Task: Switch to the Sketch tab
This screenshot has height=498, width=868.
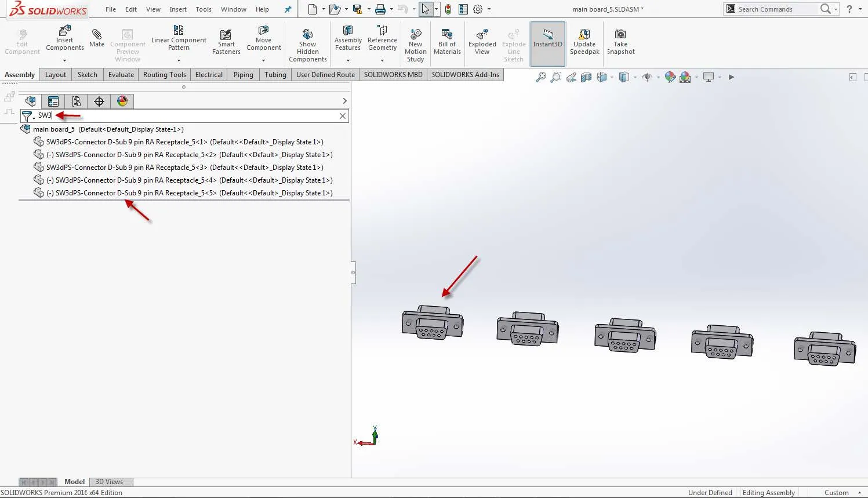Action: coord(88,75)
